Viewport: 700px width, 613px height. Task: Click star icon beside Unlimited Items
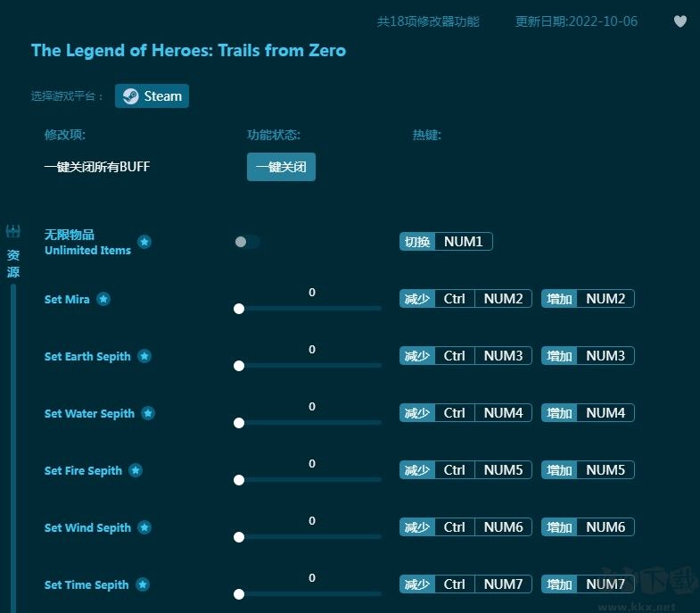pyautogui.click(x=144, y=242)
